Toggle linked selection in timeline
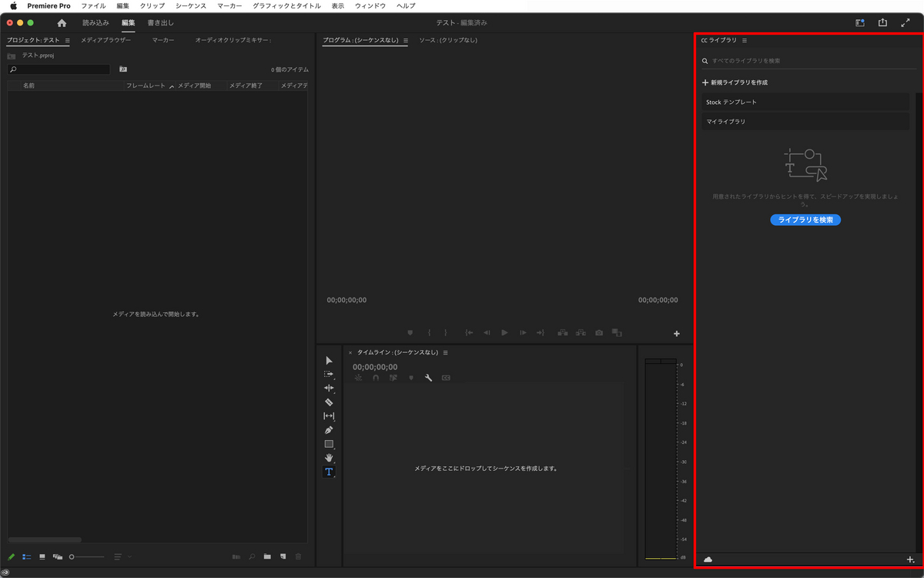924x578 pixels. [x=393, y=378]
